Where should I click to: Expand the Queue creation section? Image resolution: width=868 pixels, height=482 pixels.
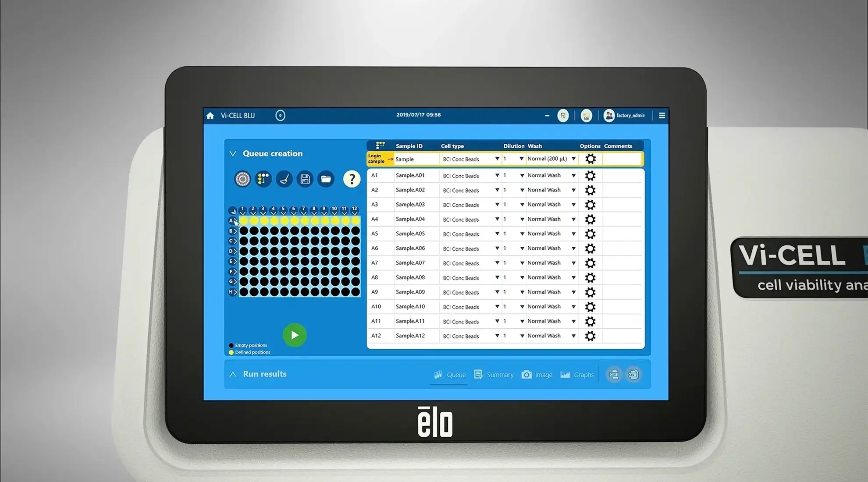coord(233,153)
